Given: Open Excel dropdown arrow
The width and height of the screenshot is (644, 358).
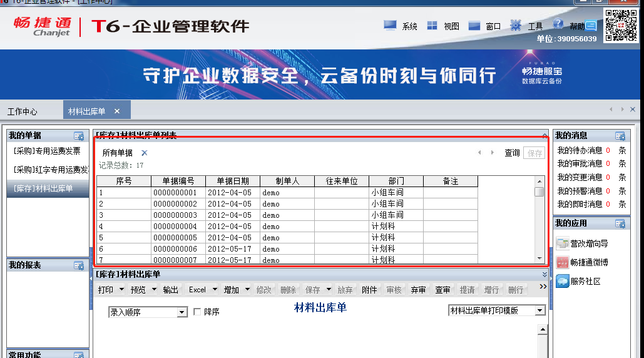Looking at the screenshot, I should pyautogui.click(x=215, y=289).
